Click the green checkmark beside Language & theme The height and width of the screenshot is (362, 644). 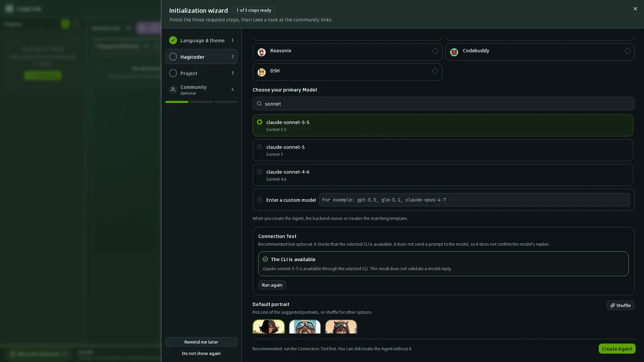[173, 40]
